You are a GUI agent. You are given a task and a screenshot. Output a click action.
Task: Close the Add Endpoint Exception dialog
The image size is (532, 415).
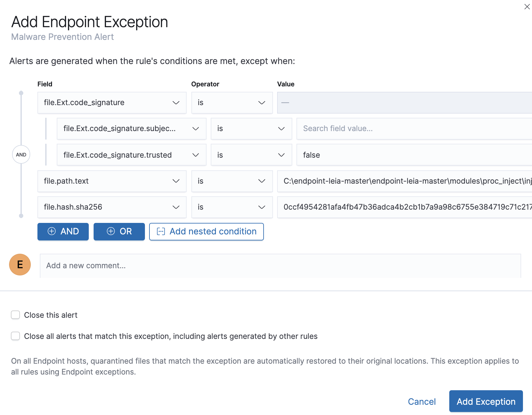(x=527, y=7)
